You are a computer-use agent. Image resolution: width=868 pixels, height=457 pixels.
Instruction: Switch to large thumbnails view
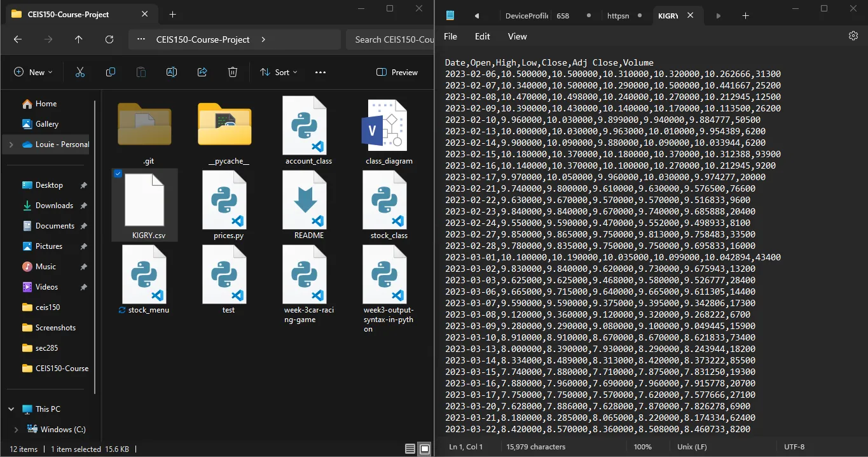pos(424,449)
